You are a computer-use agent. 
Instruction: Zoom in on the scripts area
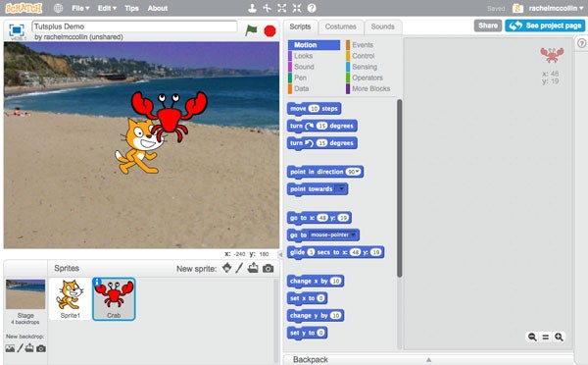click(x=559, y=337)
